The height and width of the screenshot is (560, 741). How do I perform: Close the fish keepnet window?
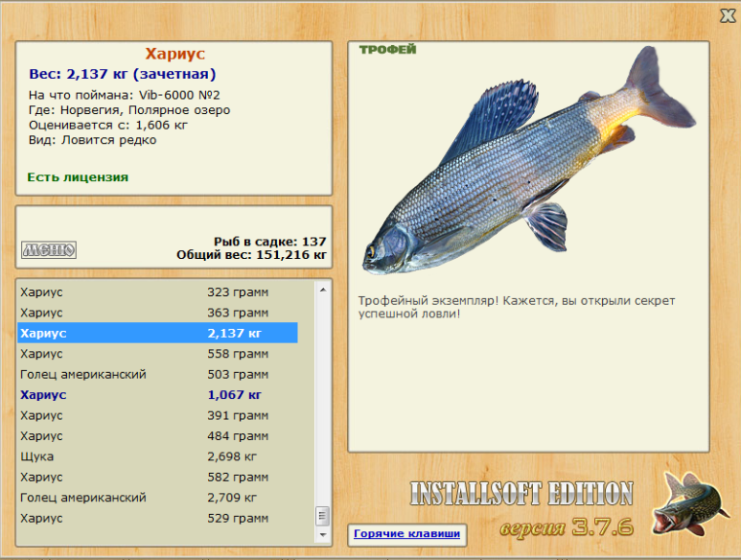728,16
